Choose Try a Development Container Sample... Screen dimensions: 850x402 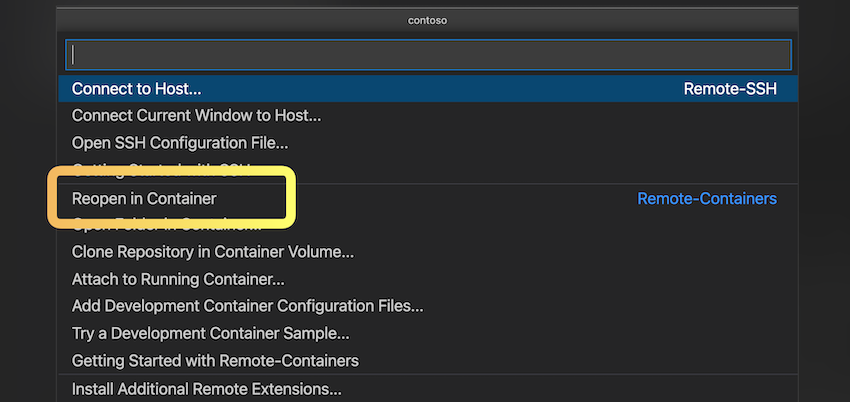[x=210, y=333]
